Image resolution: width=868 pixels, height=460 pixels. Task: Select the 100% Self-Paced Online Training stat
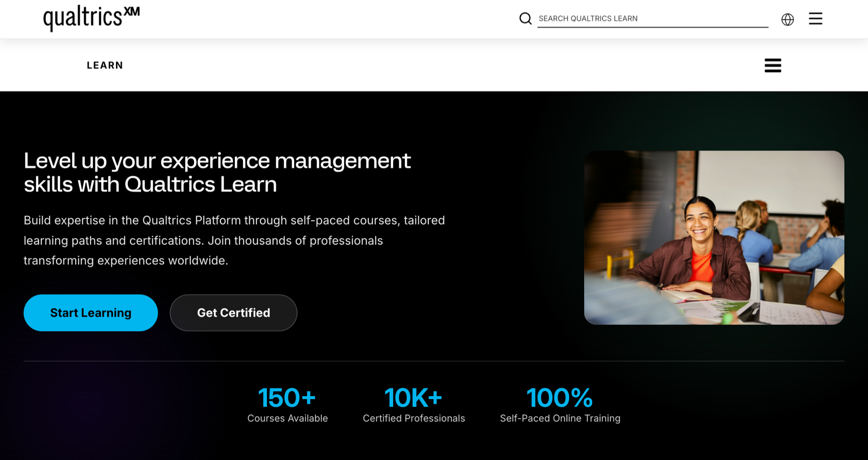click(x=560, y=405)
